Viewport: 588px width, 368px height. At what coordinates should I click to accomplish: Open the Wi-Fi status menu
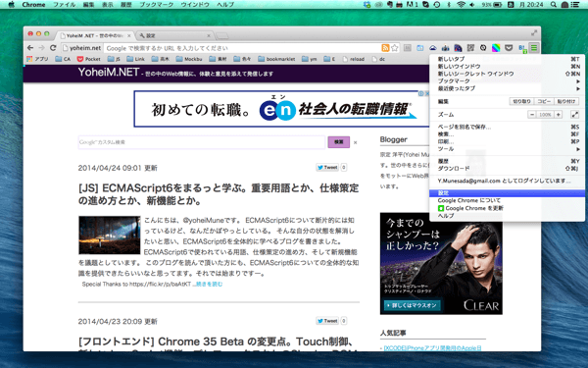pyautogui.click(x=461, y=5)
